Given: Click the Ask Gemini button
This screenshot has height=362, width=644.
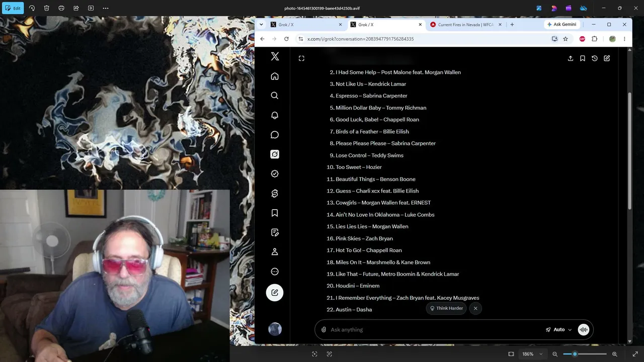Looking at the screenshot, I should point(562,25).
